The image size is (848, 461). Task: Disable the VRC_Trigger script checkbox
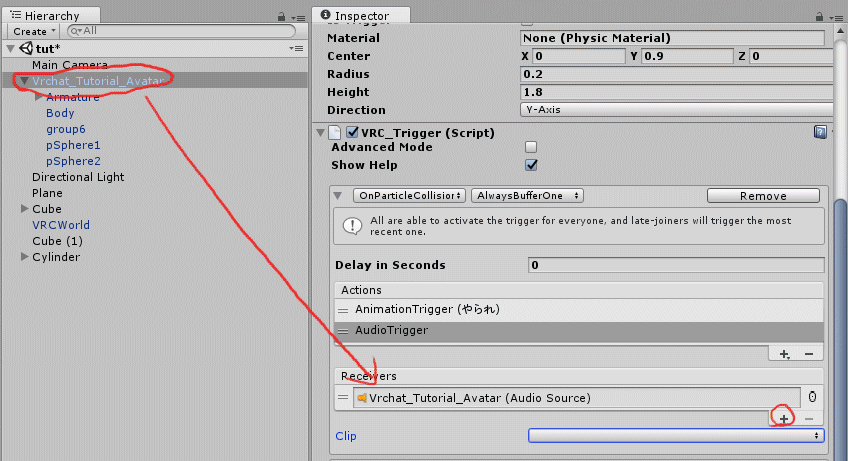click(353, 132)
